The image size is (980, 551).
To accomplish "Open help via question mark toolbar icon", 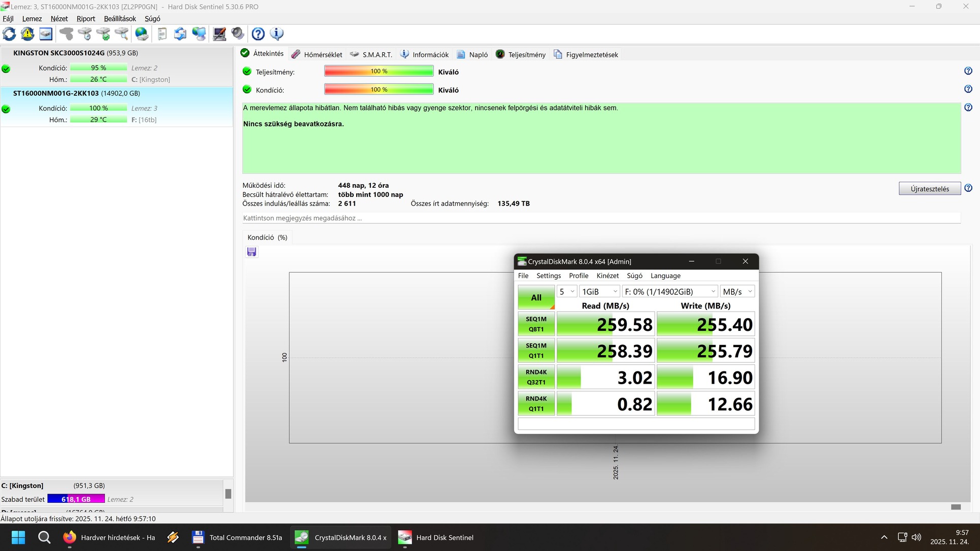I will (x=258, y=34).
